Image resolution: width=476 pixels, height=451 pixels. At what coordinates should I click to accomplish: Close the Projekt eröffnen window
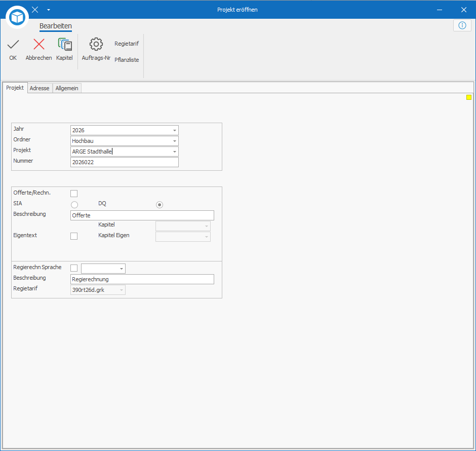click(x=463, y=10)
